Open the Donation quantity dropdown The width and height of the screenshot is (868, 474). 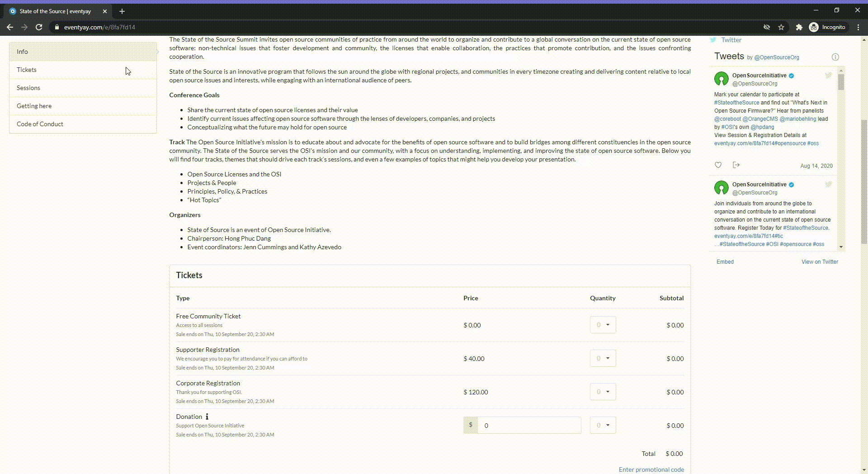(x=603, y=425)
